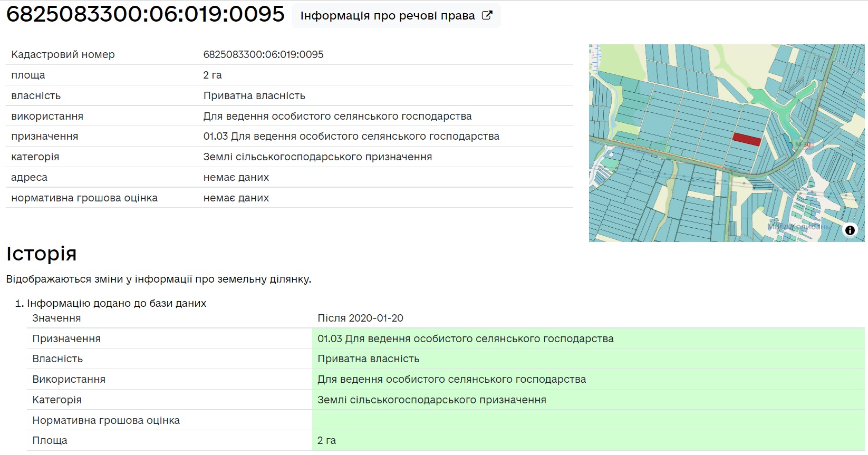Click history entry 'Інформацію додано до бази даних'

pos(117,303)
